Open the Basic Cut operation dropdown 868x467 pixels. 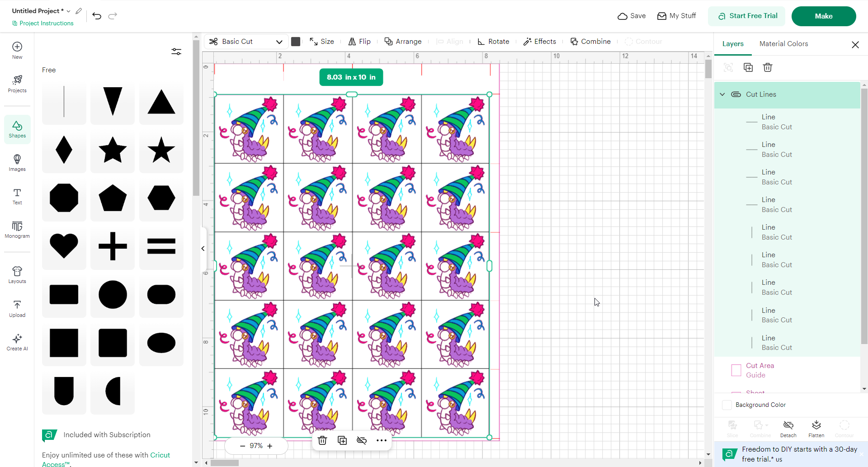point(246,42)
